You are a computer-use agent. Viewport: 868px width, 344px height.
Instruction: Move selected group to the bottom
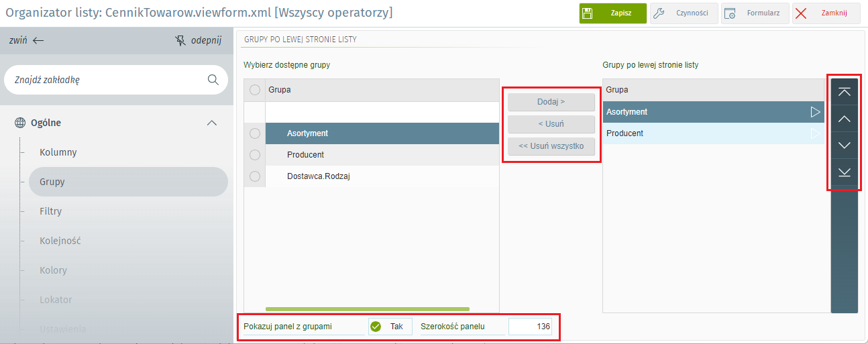coord(844,172)
